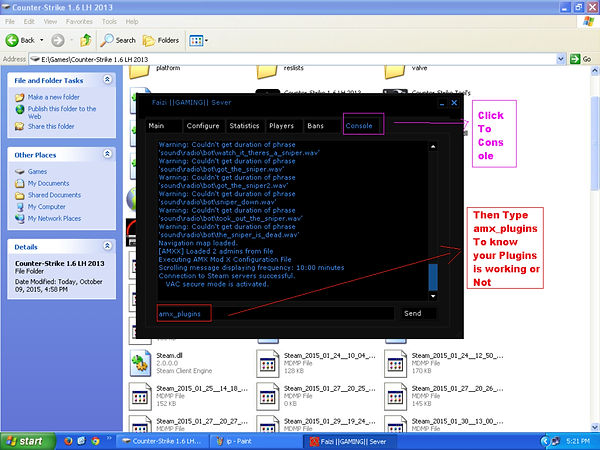Click the console scrollbar thumb

coord(433,277)
